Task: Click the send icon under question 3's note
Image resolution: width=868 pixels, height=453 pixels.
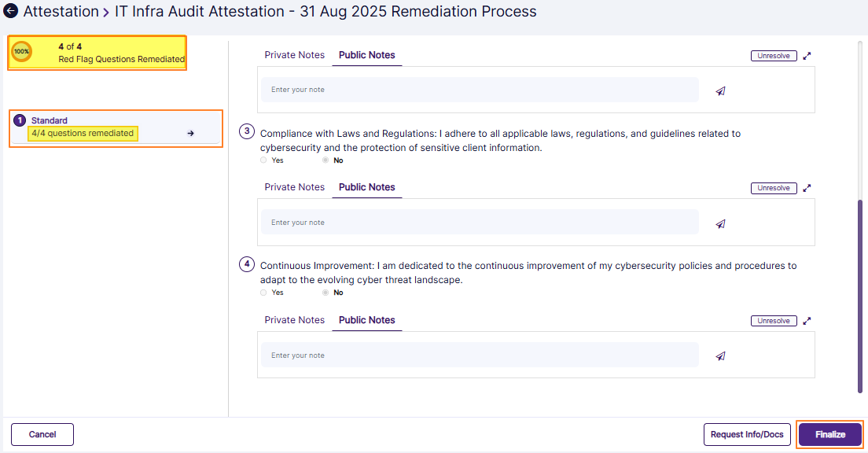Action: 720,223
